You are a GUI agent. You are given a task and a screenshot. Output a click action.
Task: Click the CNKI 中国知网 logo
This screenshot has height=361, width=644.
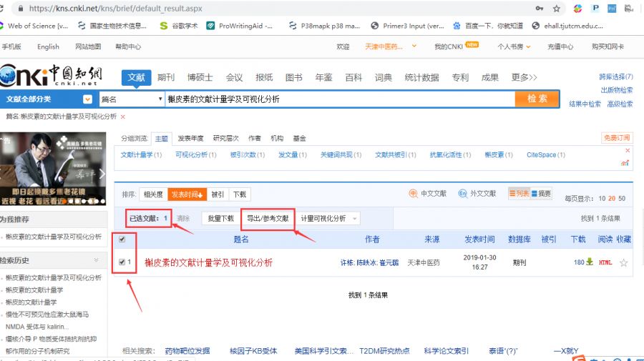click(51, 75)
